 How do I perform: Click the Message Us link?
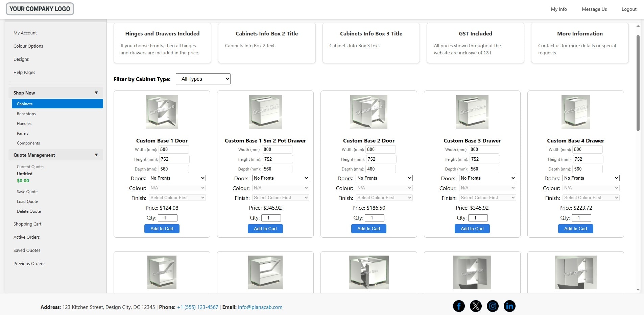coord(594,9)
